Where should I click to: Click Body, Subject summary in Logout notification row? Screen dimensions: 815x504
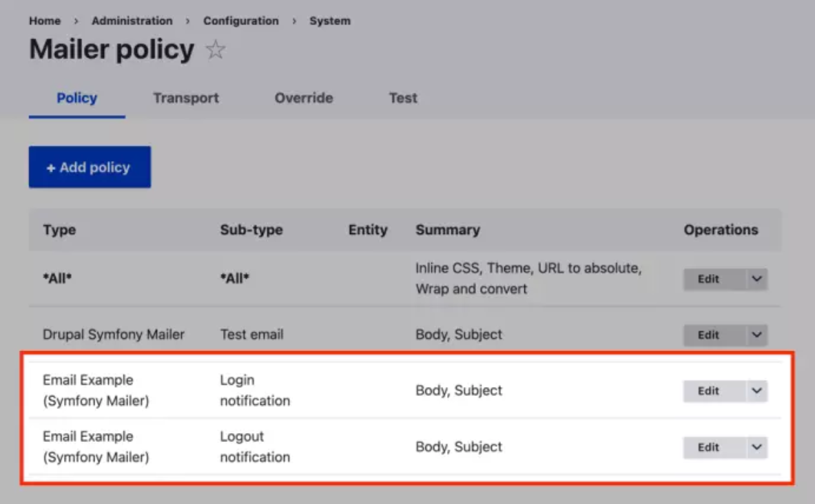(459, 446)
